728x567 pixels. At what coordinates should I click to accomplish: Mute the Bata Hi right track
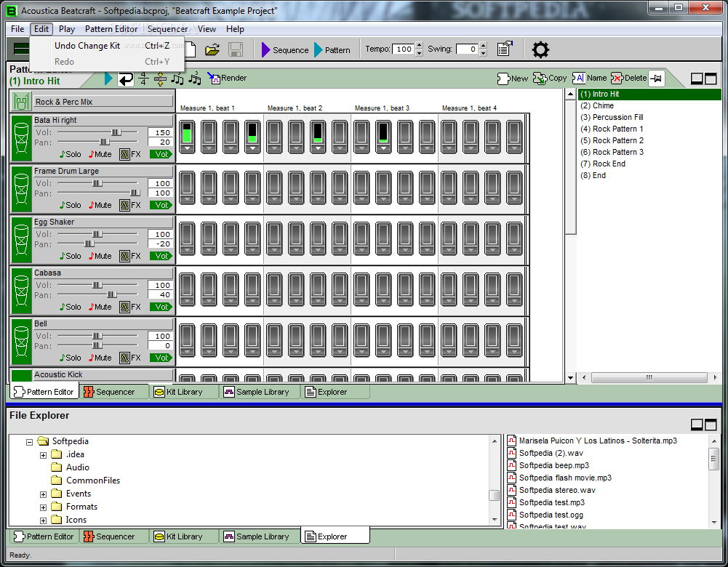(x=100, y=154)
